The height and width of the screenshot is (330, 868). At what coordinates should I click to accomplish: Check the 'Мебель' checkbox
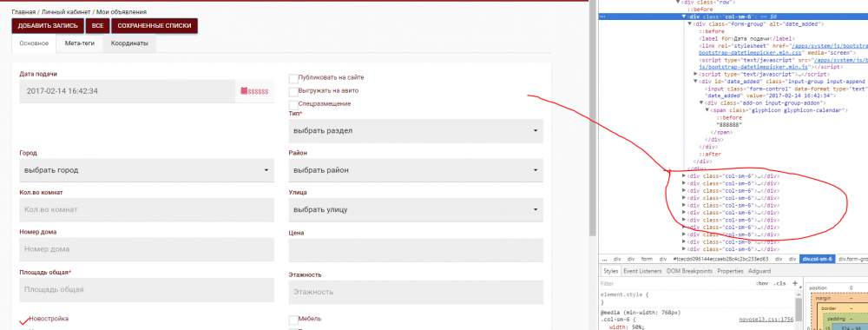tap(293, 320)
